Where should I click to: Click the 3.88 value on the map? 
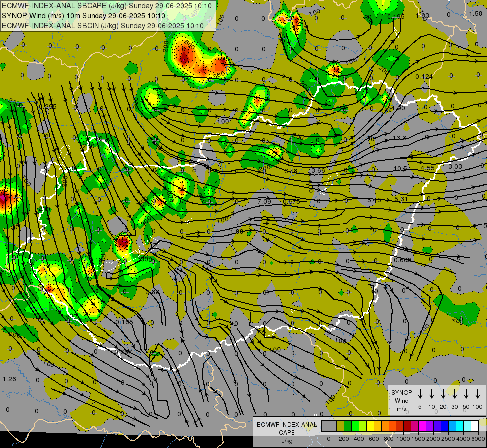[153, 292]
